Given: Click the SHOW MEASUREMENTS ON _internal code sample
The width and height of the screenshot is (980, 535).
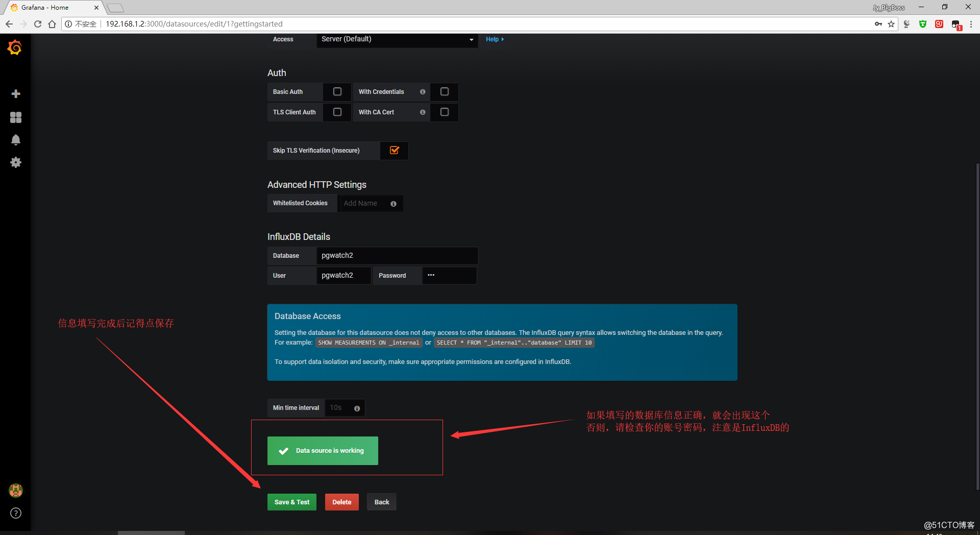Looking at the screenshot, I should point(369,343).
